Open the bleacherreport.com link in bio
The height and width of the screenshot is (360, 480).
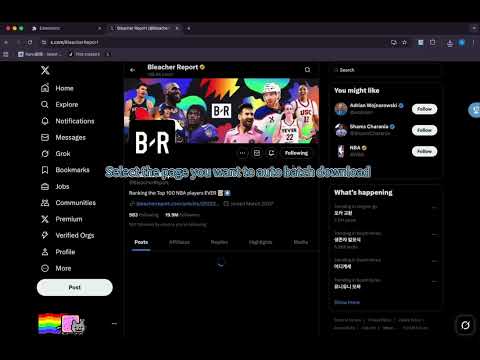[x=177, y=204]
